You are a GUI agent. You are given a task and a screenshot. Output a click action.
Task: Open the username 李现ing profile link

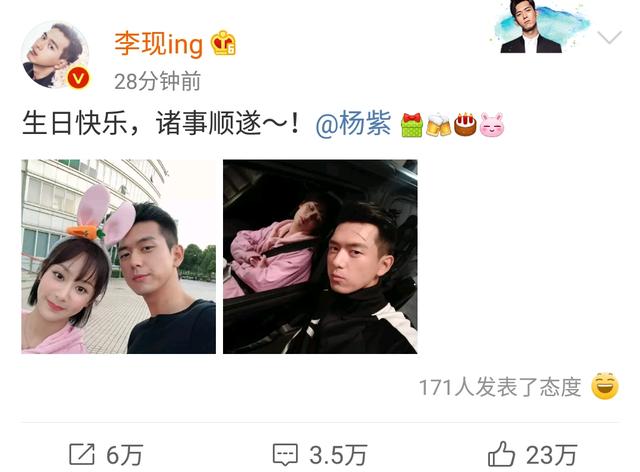(158, 44)
